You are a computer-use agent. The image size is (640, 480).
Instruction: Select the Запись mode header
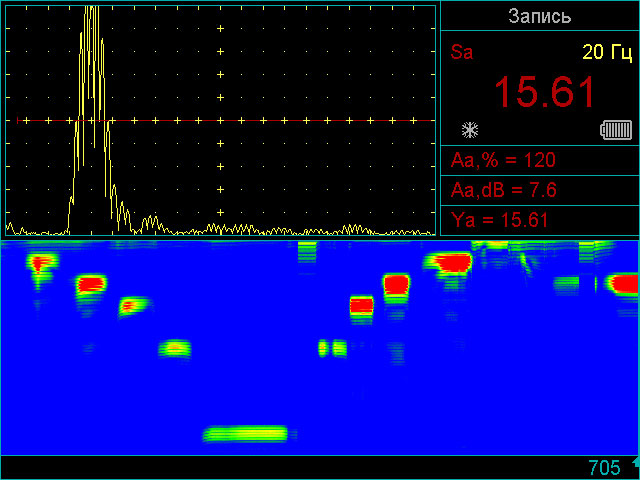pos(540,16)
